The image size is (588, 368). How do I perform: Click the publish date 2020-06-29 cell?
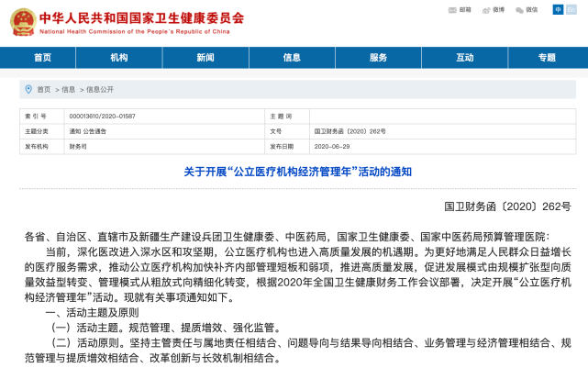click(332, 146)
